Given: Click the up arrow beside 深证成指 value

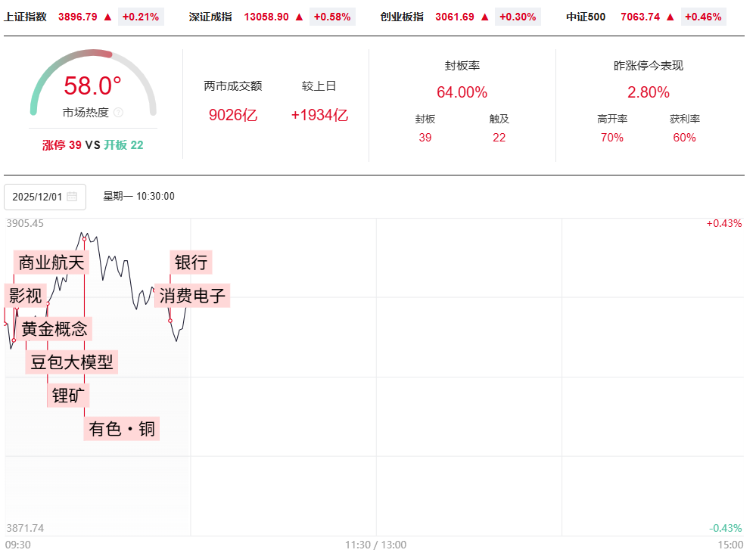Looking at the screenshot, I should 299,17.
